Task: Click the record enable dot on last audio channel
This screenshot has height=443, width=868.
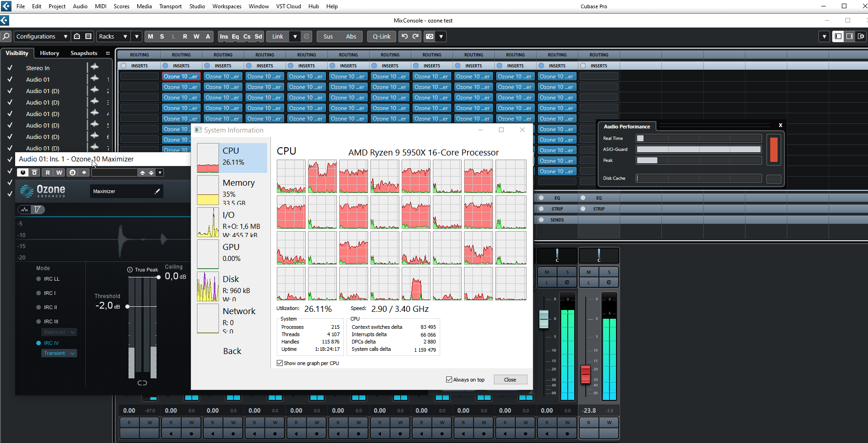Action: tap(567, 433)
